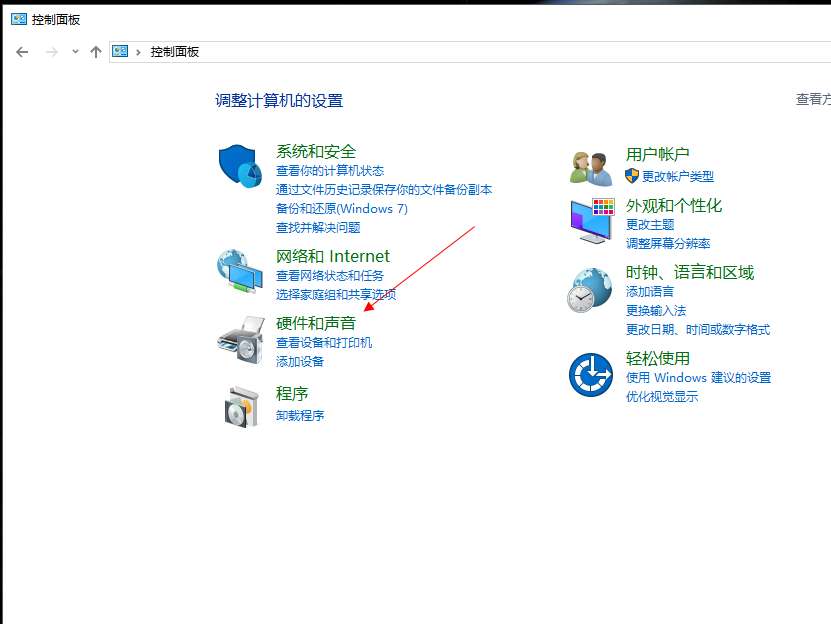Screen dimensions: 831x624
Task: Click 查找并解决问题 link
Action: [318, 228]
